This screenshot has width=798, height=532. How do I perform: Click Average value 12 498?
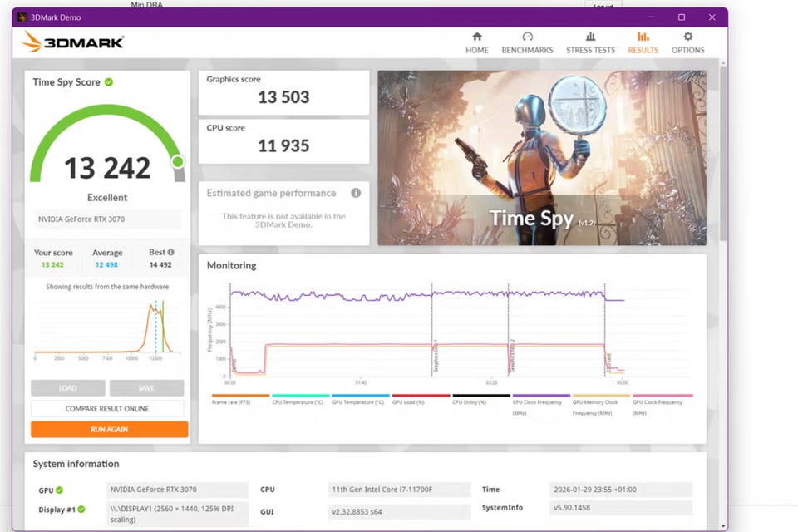(x=106, y=264)
